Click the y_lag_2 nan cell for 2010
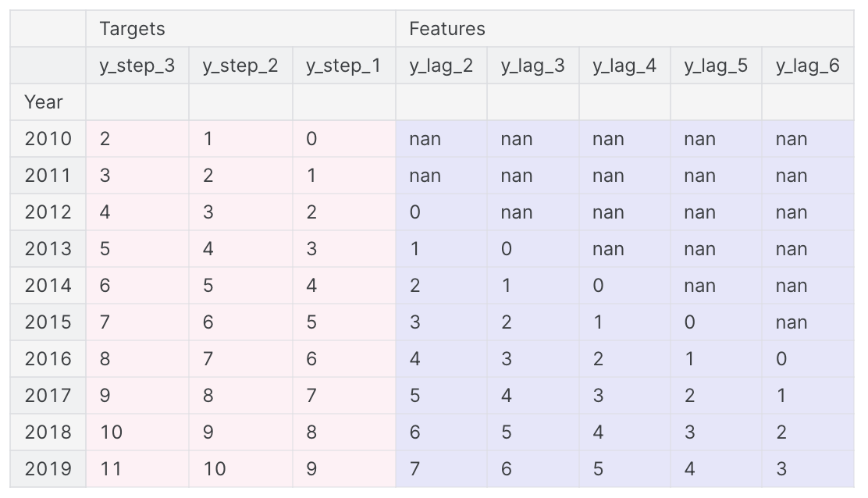Screen dimensions: 868x498 point(441,139)
